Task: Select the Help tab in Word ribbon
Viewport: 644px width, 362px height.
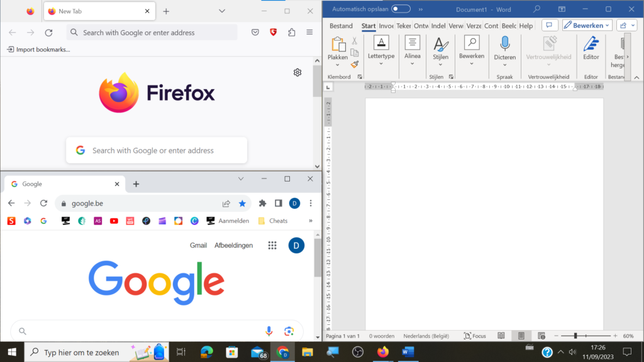Action: click(526, 26)
